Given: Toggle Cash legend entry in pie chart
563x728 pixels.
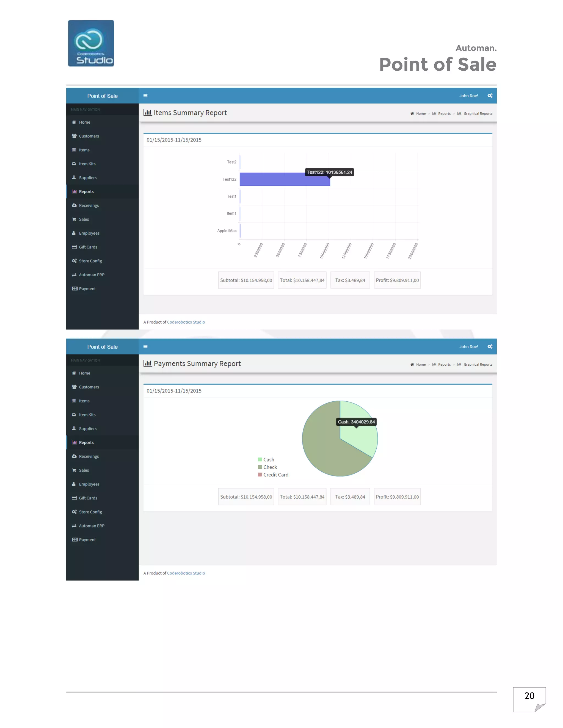Looking at the screenshot, I should [269, 460].
